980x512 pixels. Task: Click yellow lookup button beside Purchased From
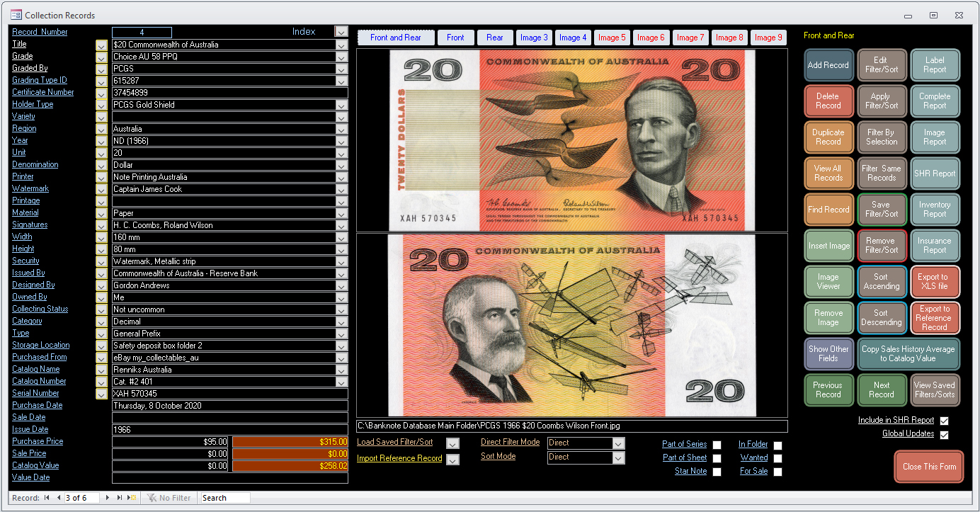coord(101,358)
